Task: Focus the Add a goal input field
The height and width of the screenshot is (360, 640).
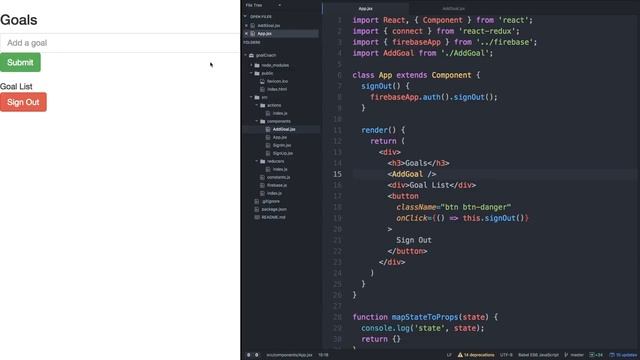Action: (120, 43)
